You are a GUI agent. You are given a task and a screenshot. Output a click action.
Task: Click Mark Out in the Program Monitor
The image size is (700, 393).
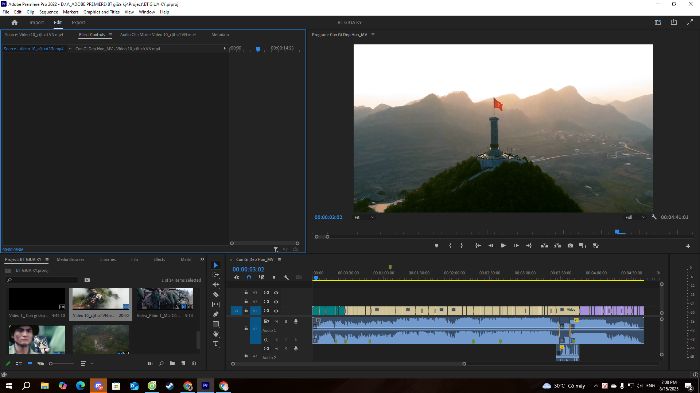coord(462,246)
